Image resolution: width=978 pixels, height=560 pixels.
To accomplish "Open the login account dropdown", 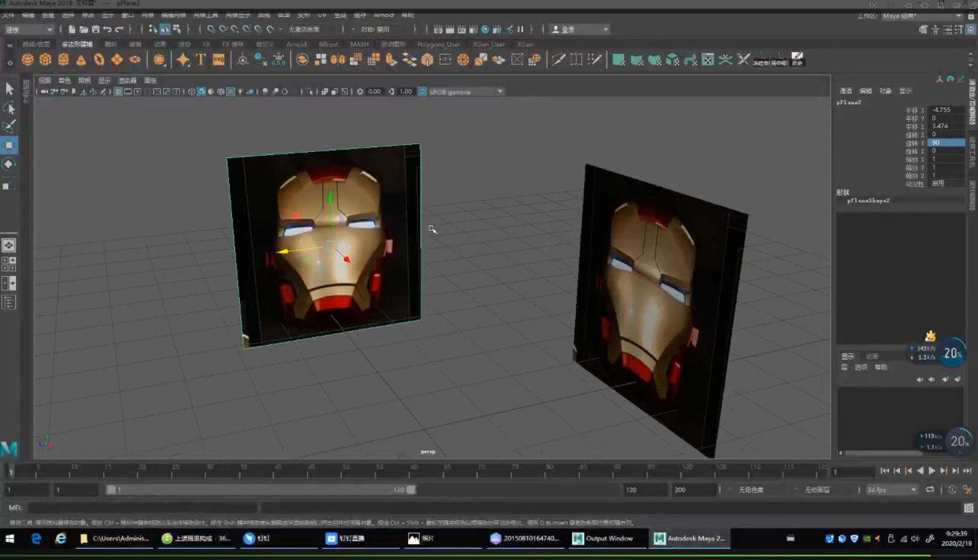I will (580, 29).
